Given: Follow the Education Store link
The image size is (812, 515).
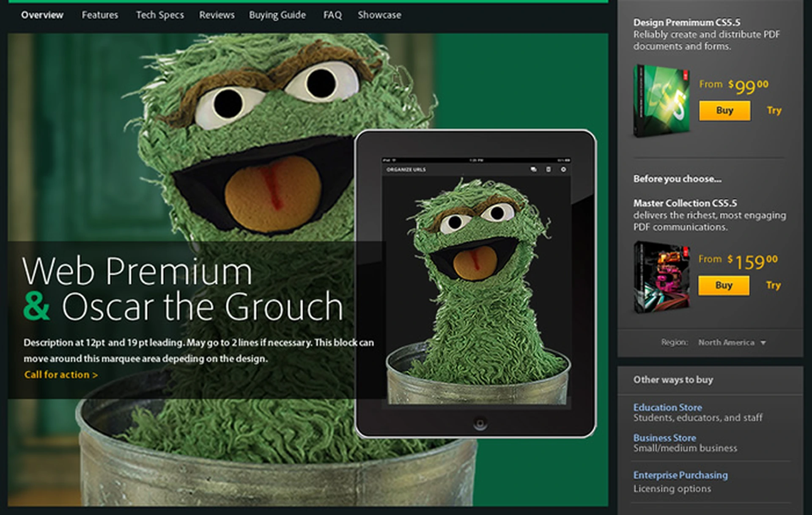Looking at the screenshot, I should point(667,407).
